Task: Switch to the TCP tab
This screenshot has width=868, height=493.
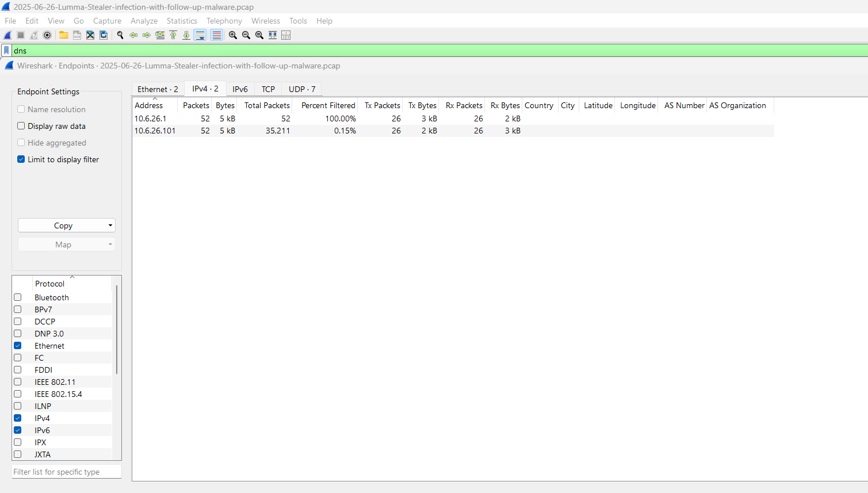Action: coord(268,89)
